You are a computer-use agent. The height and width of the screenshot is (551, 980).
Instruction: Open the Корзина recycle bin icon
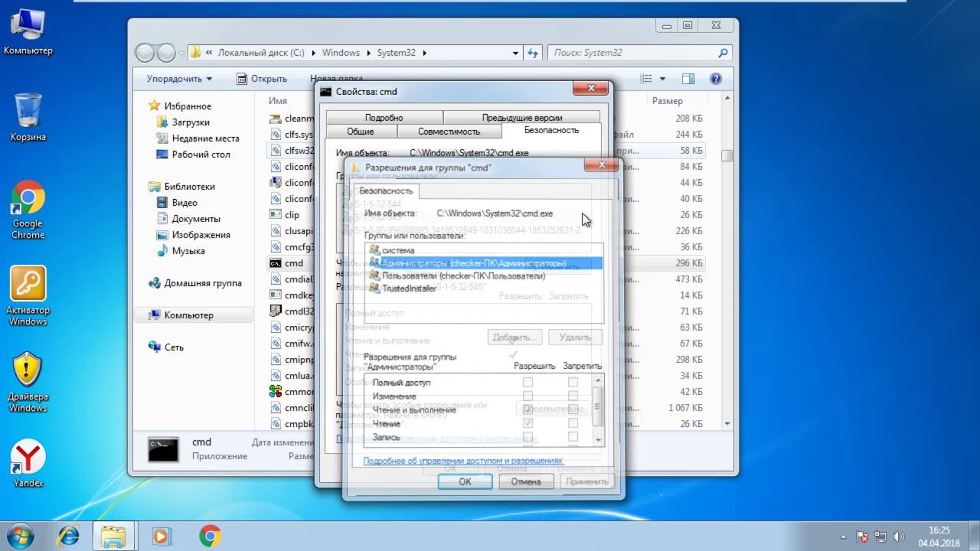click(x=28, y=117)
